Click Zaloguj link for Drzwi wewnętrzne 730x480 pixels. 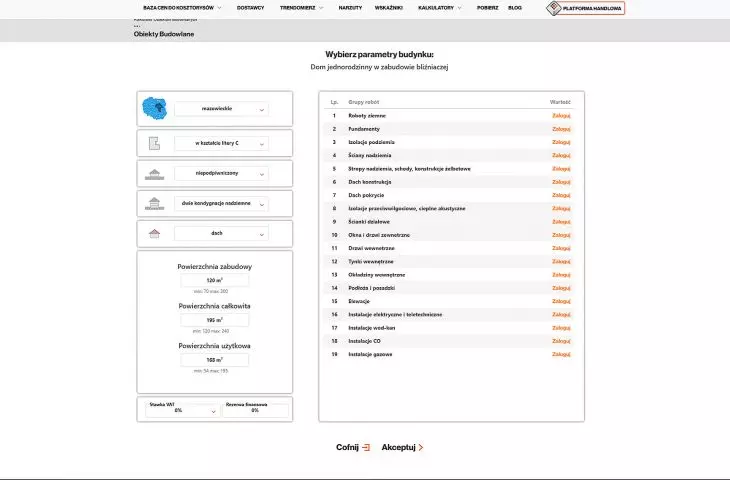(561, 248)
